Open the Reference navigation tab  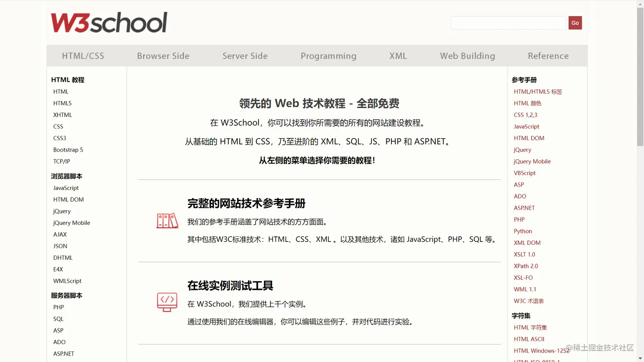point(548,56)
